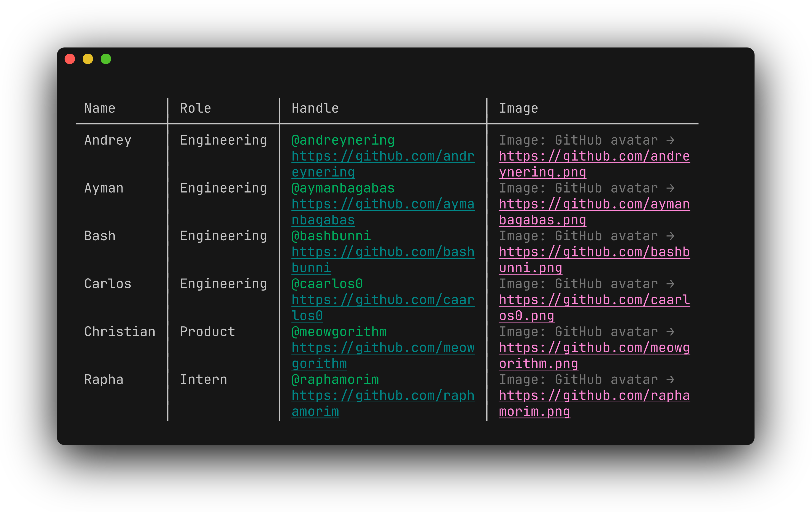Select the name Andrey
This screenshot has width=812, height=512.
(108, 140)
